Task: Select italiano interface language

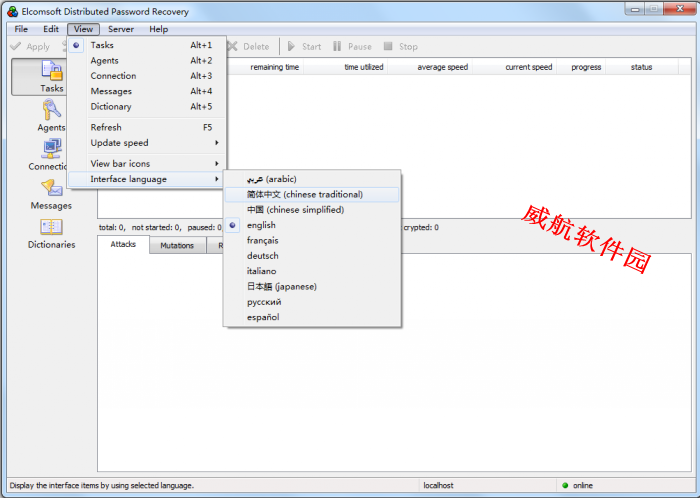Action: [x=312, y=271]
